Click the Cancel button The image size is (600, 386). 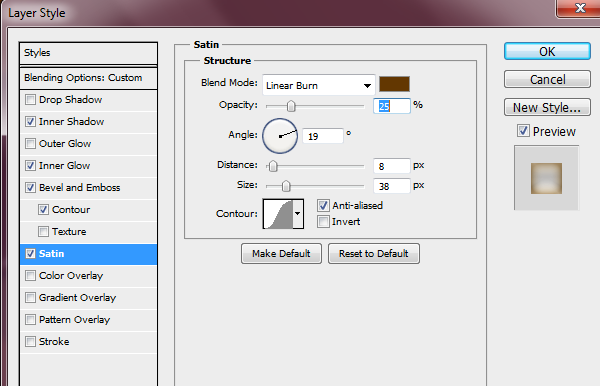(x=547, y=79)
